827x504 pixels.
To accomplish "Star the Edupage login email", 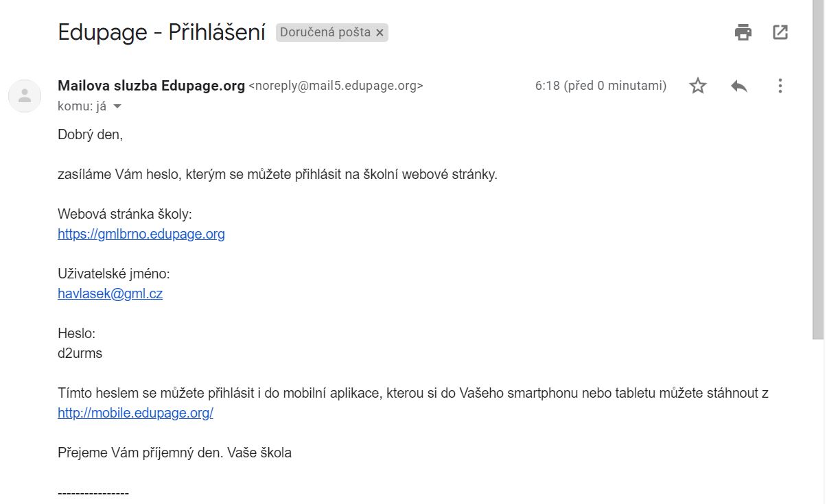I will [698, 86].
